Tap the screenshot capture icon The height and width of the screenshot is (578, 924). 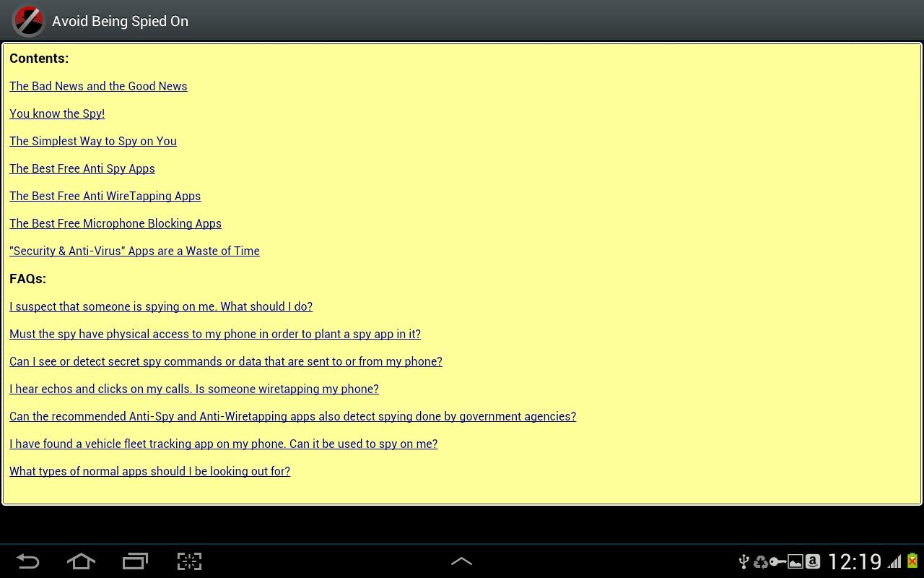click(x=189, y=561)
